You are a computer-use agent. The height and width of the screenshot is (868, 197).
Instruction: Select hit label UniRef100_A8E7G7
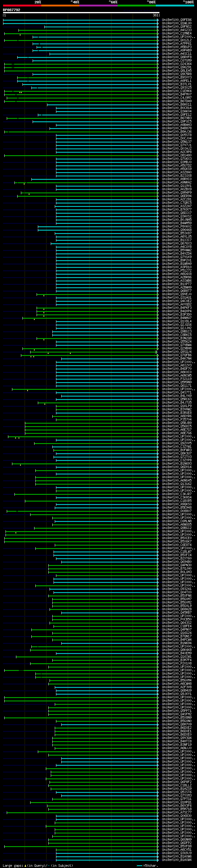coord(177,430)
